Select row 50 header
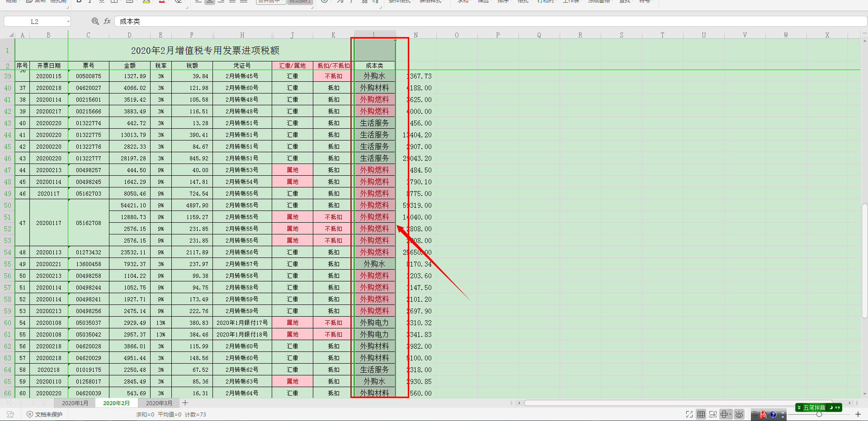Viewport: 868px width, 421px height. coord(8,206)
